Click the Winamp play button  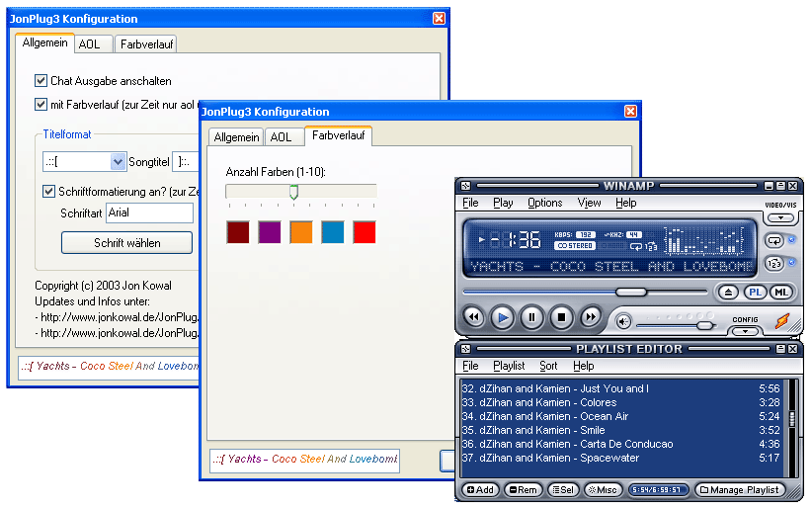pos(503,317)
